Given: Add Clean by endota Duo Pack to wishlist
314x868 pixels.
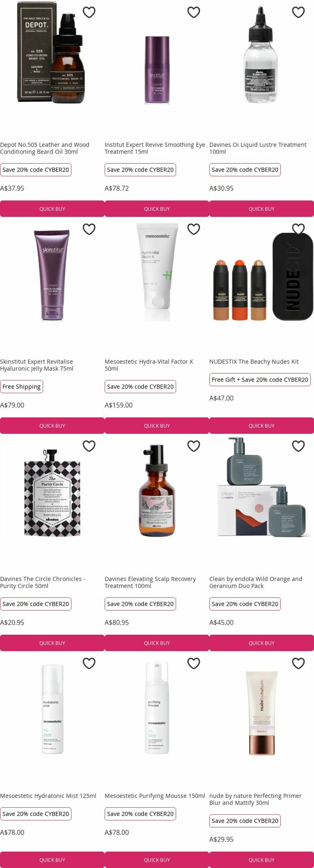Looking at the screenshot, I should (298, 446).
